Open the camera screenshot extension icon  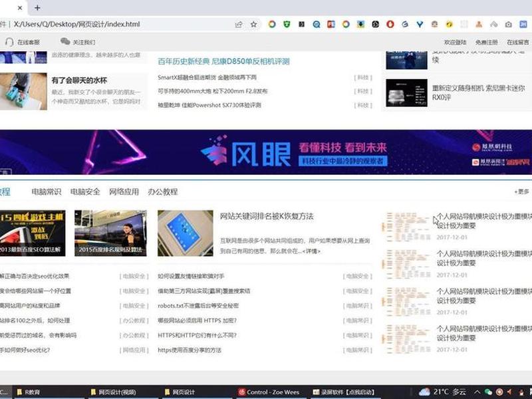coord(508,24)
